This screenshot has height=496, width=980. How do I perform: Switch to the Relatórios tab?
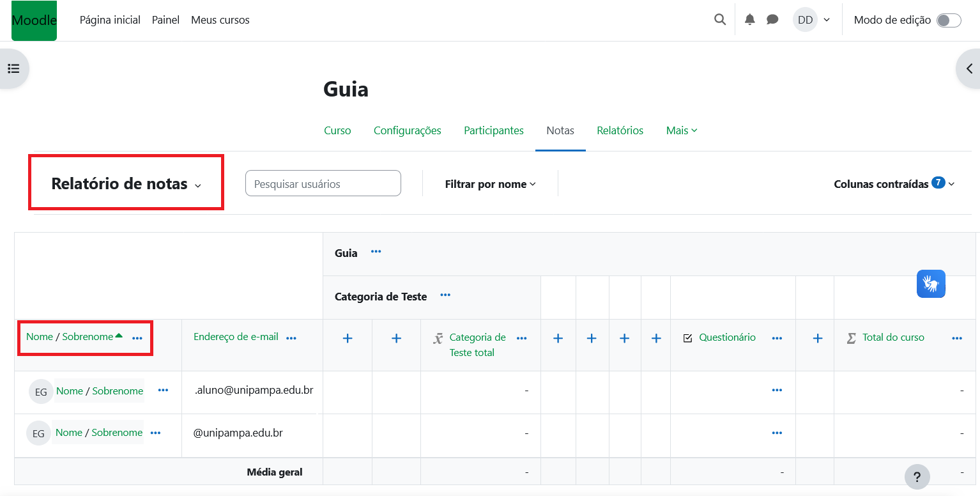coord(620,130)
